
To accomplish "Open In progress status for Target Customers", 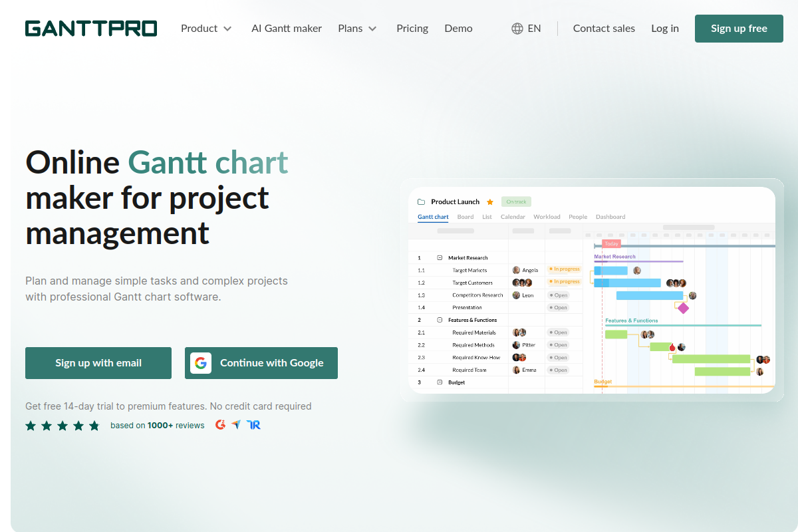I will tap(564, 282).
